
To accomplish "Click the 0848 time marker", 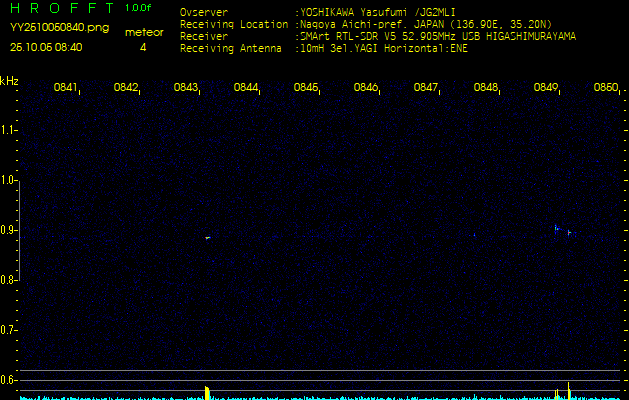I will tap(485, 87).
